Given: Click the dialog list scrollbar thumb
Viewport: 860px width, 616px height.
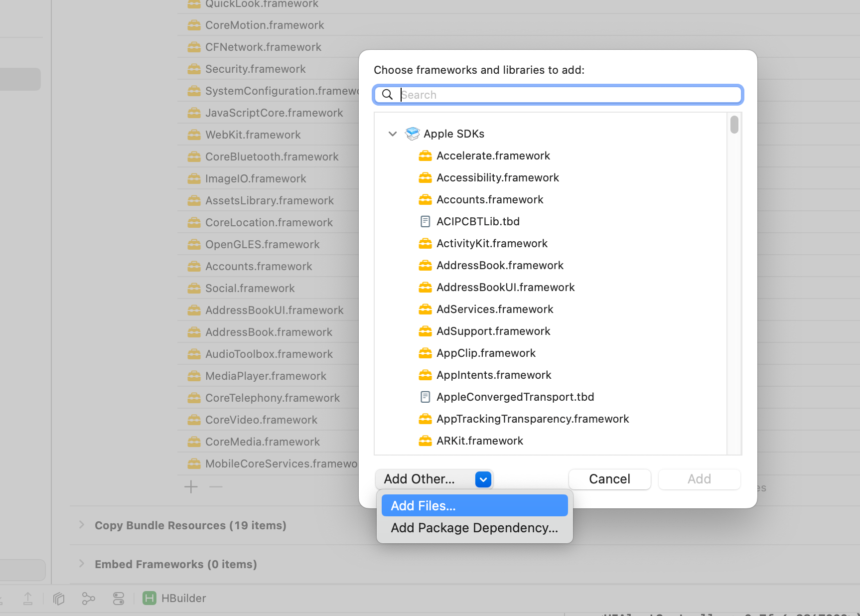Looking at the screenshot, I should coord(734,125).
